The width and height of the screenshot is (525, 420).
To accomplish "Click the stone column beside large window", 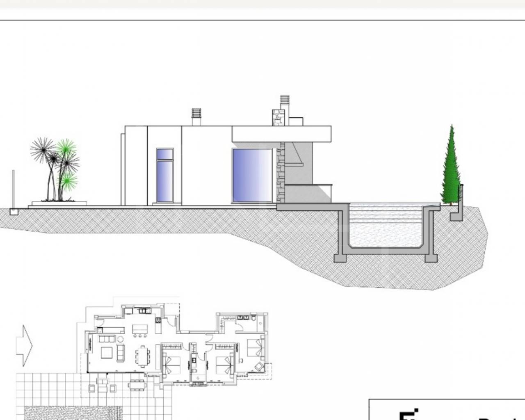I will click(x=281, y=174).
